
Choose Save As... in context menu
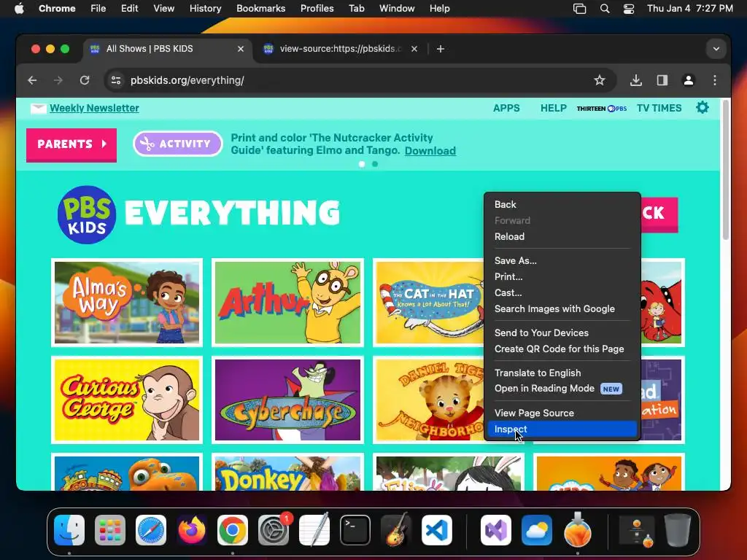[562, 260]
